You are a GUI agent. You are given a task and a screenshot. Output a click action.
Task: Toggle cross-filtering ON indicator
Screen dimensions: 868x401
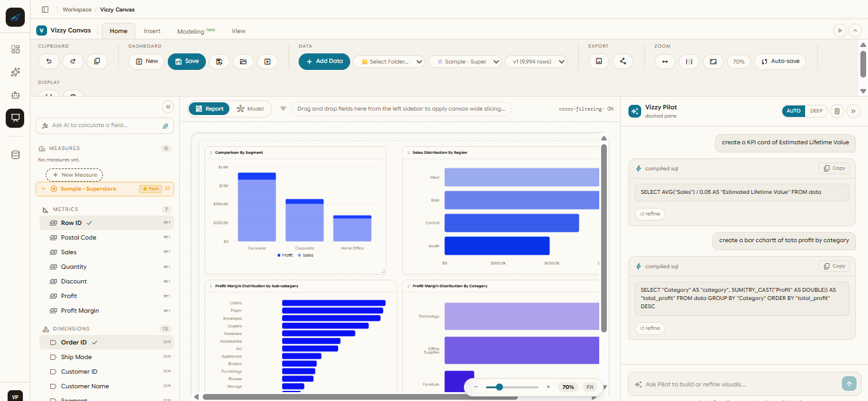tap(586, 109)
